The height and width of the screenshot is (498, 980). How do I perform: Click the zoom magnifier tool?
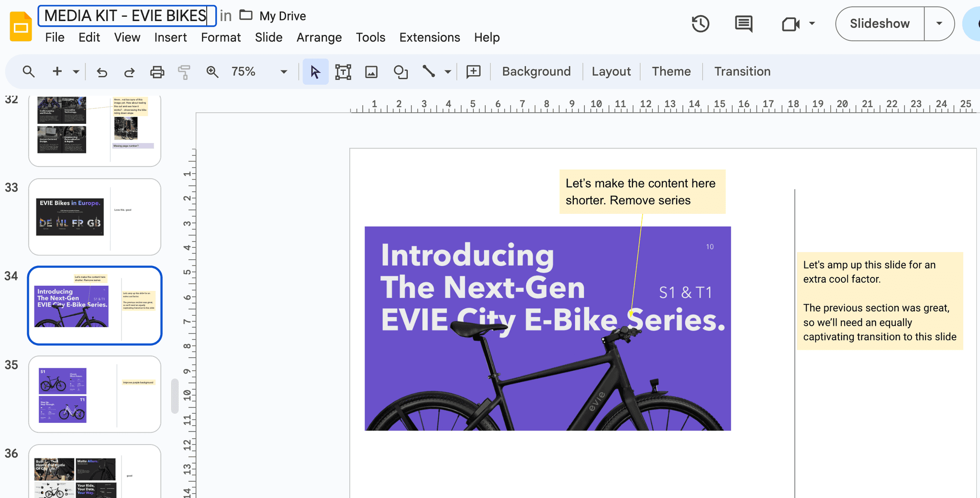pos(212,72)
